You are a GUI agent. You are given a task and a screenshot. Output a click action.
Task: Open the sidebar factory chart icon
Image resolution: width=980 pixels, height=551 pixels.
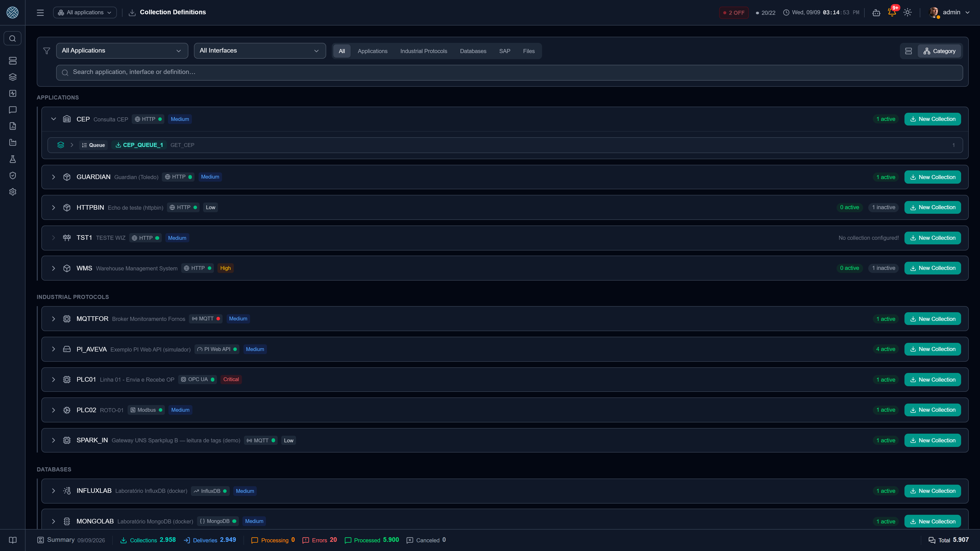pos(13,143)
